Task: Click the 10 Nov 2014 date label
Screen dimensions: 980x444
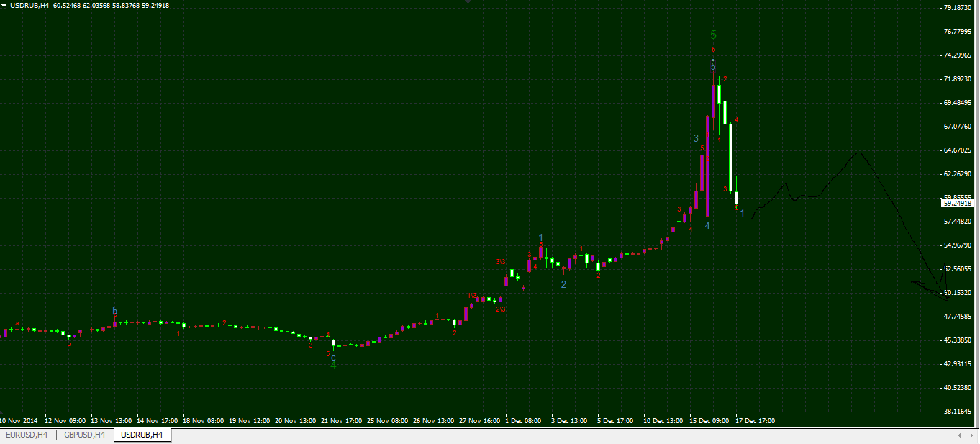Action: point(19,420)
